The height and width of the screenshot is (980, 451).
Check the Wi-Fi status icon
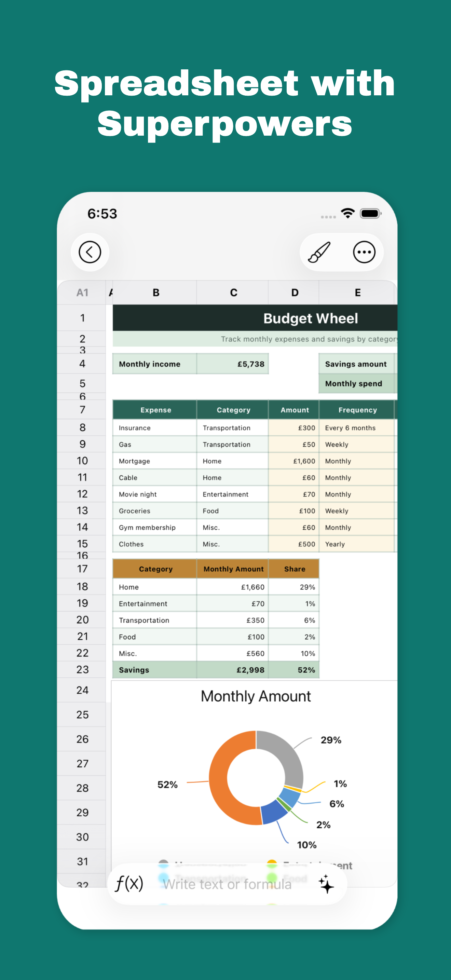pos(347,213)
